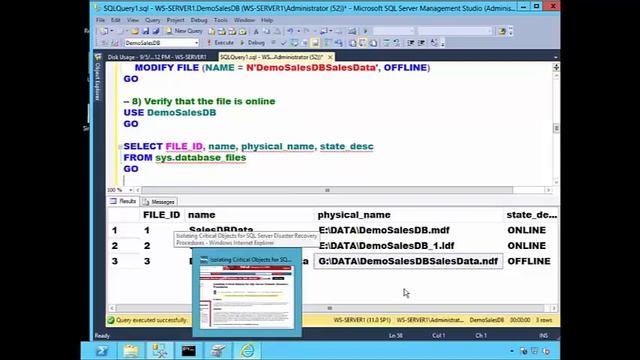Open the Tools menu

click(x=220, y=20)
